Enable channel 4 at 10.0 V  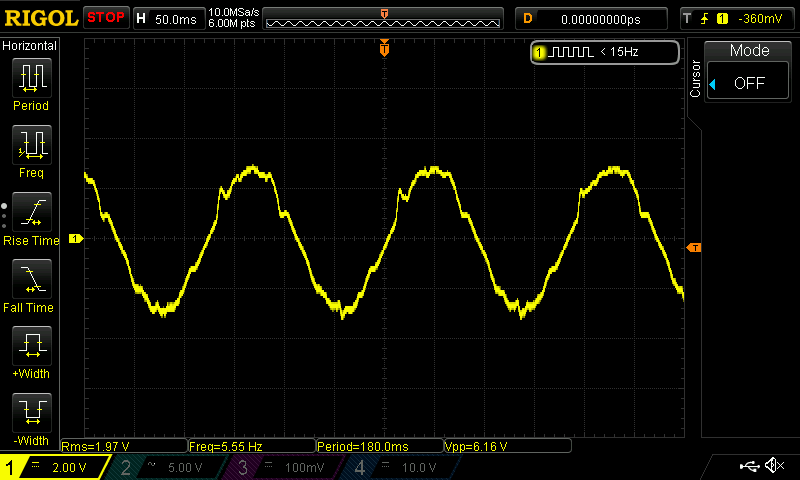[402, 467]
